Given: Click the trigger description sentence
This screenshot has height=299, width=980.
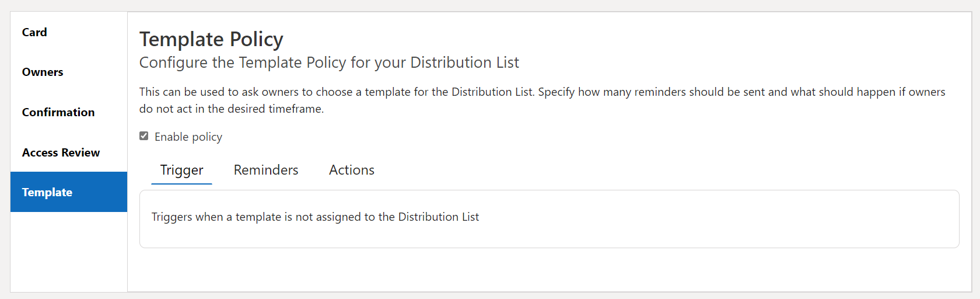Looking at the screenshot, I should [x=315, y=217].
